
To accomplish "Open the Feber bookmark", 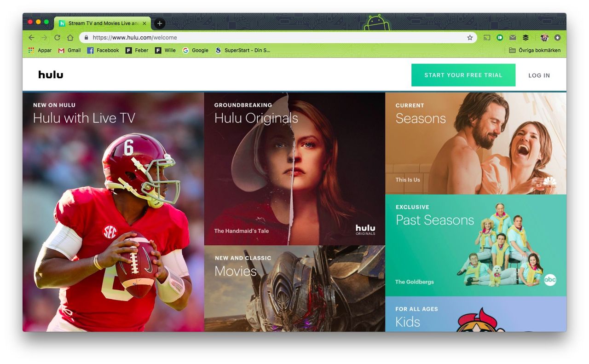I will [137, 50].
